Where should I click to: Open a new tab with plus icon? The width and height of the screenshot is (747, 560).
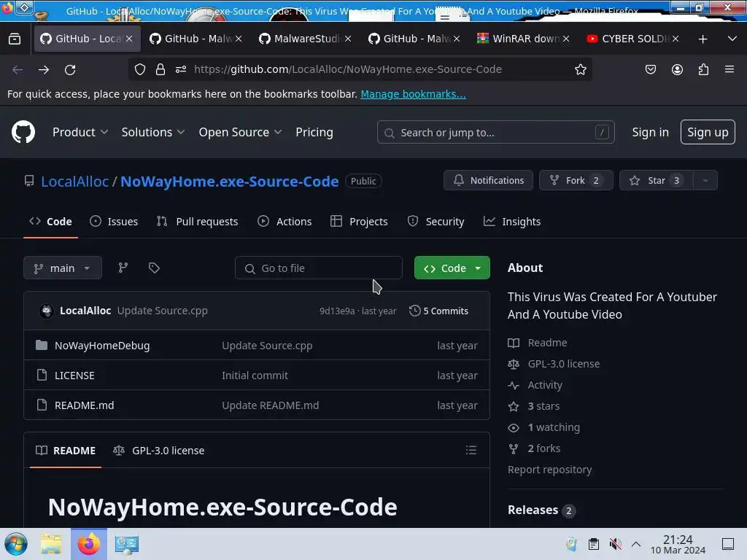tap(703, 39)
